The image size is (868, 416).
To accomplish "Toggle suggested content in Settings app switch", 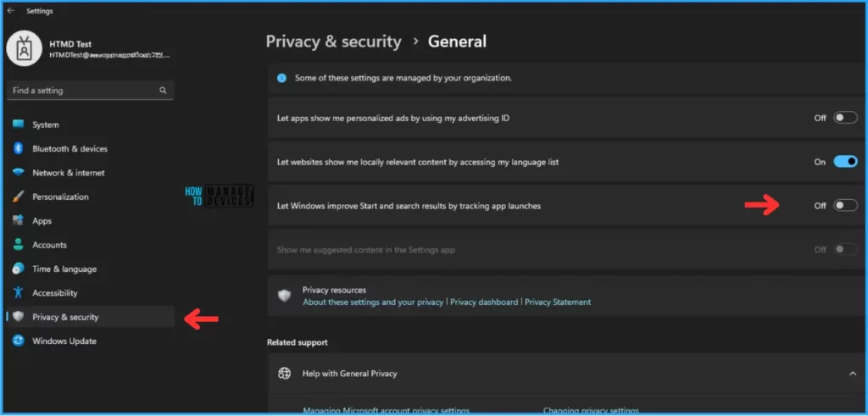I will point(845,249).
